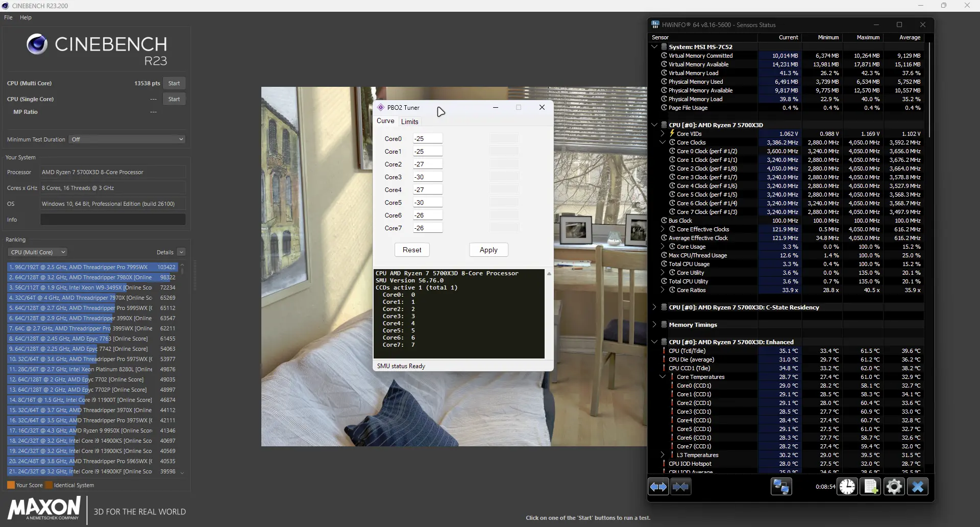Expand the L3 Temperatures row

[x=663, y=455]
